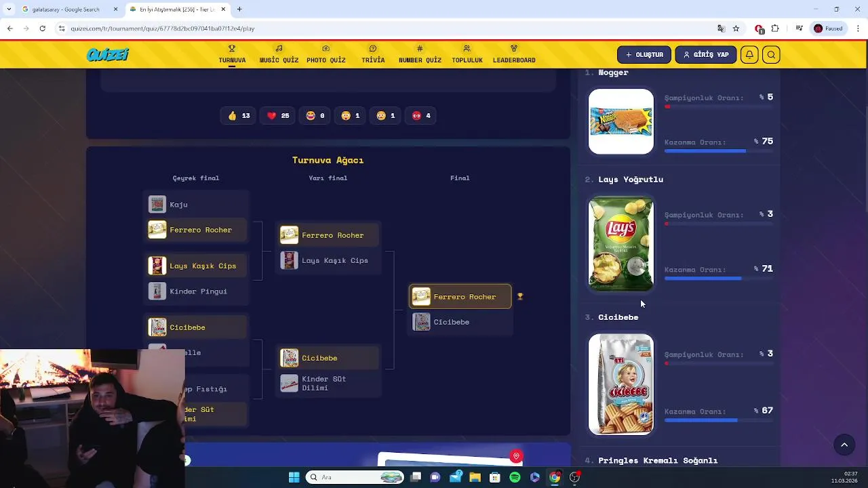Viewport: 868px width, 488px height.
Task: Translate this page icon in address bar
Action: pos(721,28)
